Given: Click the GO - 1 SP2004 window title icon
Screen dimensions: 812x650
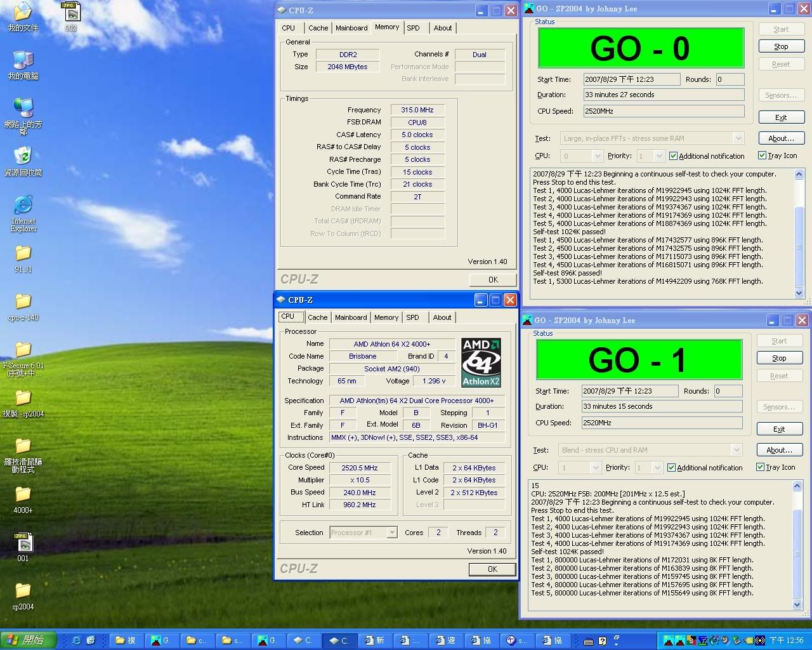Looking at the screenshot, I should tap(527, 321).
